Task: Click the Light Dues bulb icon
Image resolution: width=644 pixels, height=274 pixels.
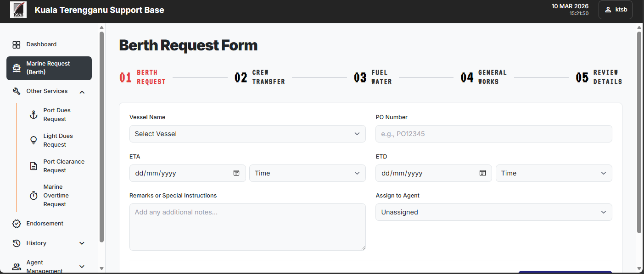Action: tap(34, 140)
